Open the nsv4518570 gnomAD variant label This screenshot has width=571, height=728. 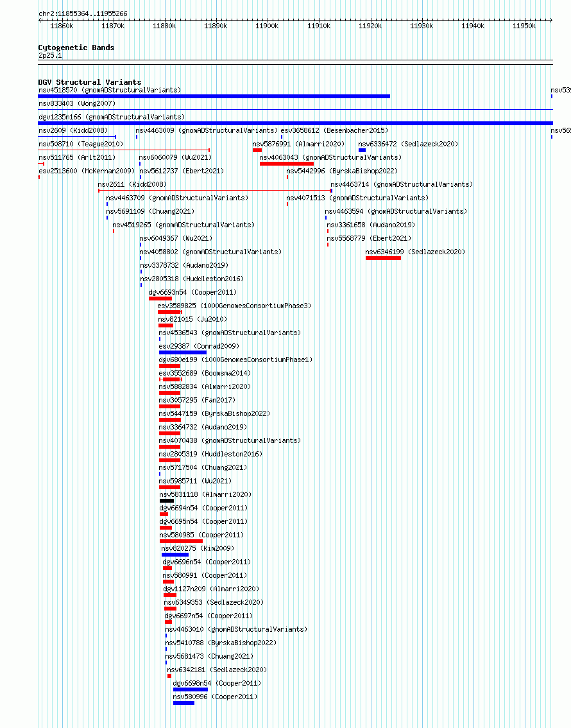tap(110, 90)
